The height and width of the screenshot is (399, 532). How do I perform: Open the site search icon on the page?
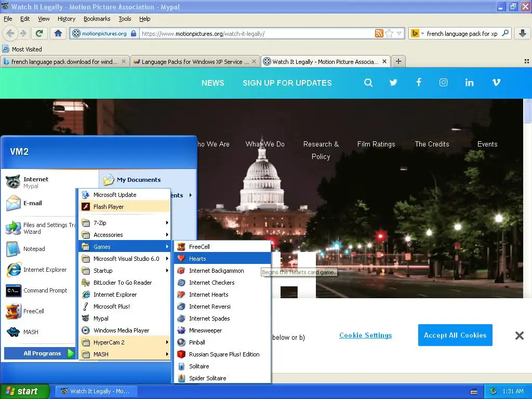[x=368, y=83]
